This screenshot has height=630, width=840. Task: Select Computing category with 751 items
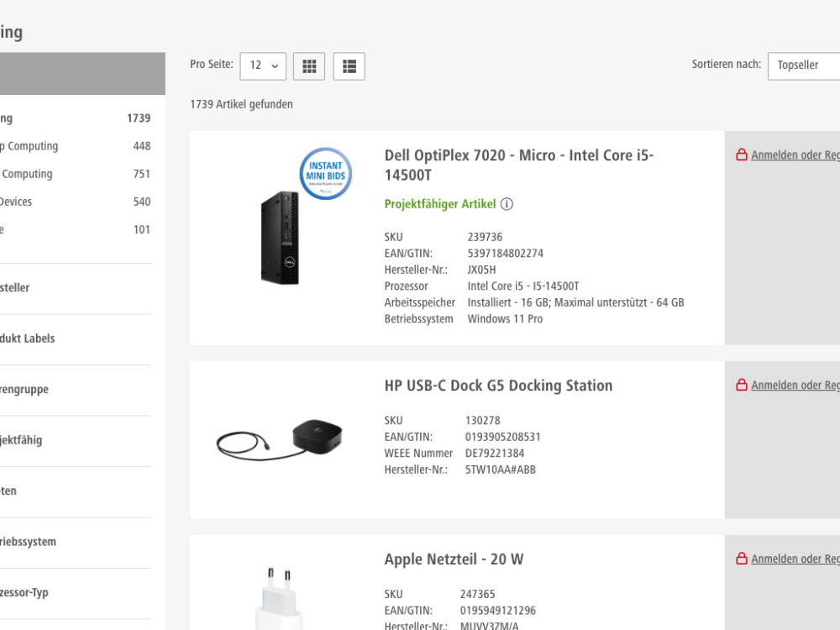(75, 174)
